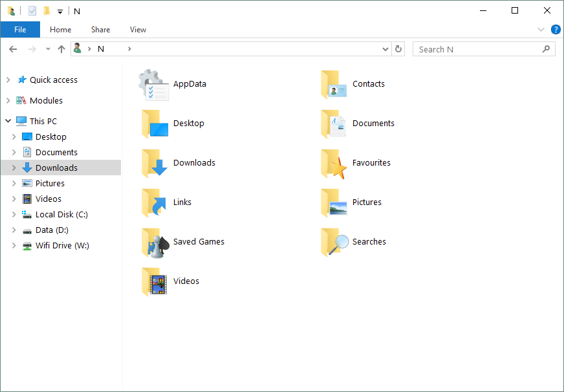This screenshot has width=564, height=392.
Task: Select the Videos film folder icon in file list
Action: (x=155, y=282)
